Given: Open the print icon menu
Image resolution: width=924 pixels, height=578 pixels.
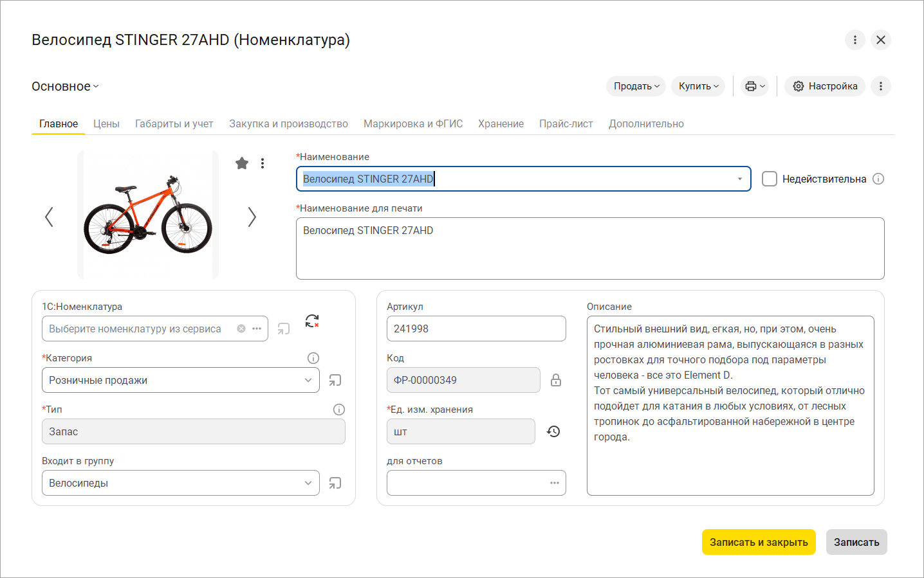Looking at the screenshot, I should click(x=755, y=86).
